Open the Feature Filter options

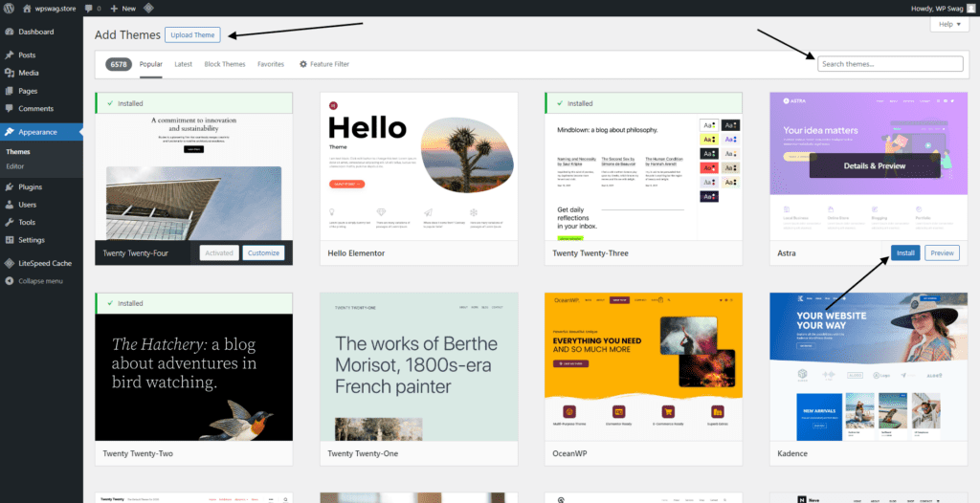point(323,64)
